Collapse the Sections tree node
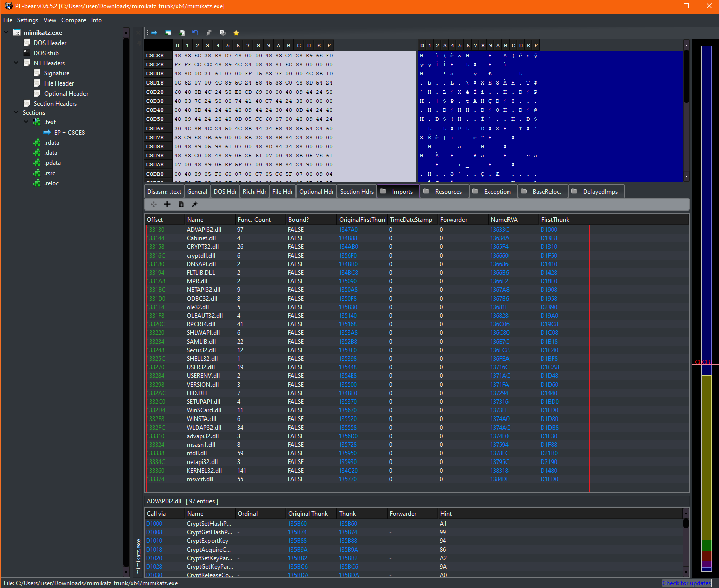This screenshot has width=719, height=588. (16, 112)
